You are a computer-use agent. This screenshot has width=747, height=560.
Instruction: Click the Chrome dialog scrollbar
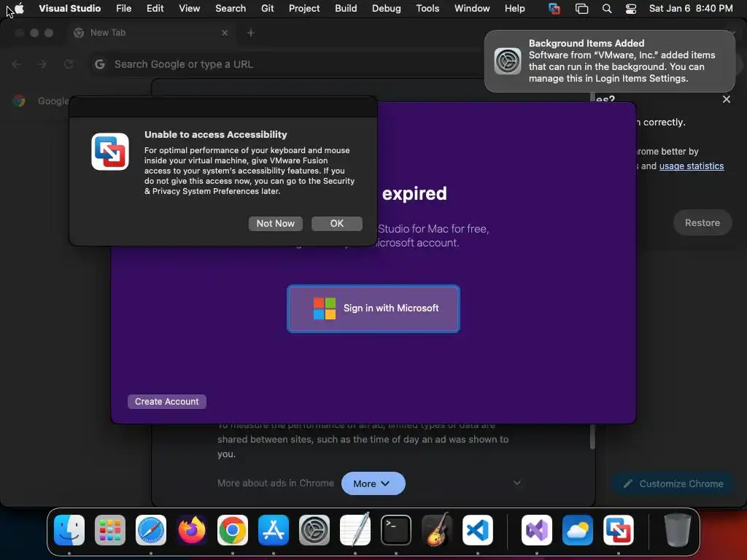coord(592,436)
